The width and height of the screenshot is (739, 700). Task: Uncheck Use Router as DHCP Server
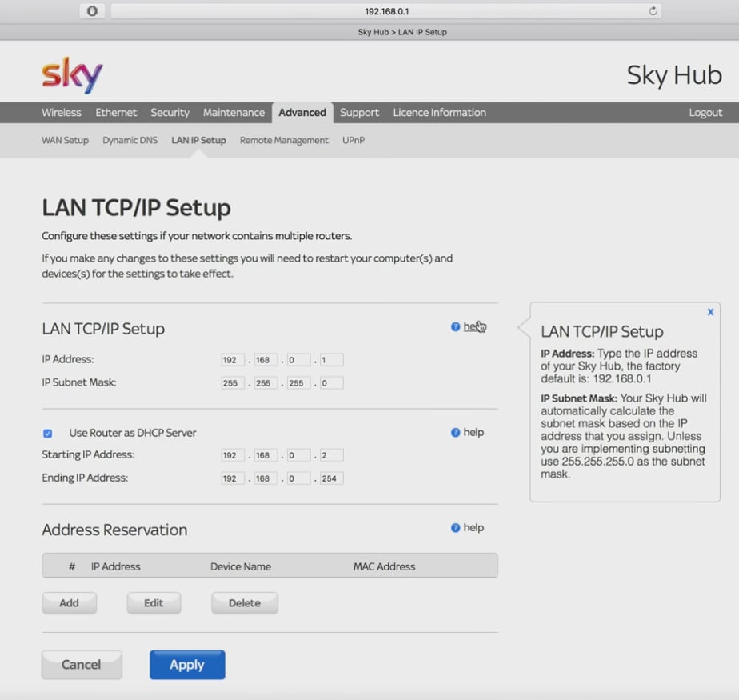click(48, 433)
